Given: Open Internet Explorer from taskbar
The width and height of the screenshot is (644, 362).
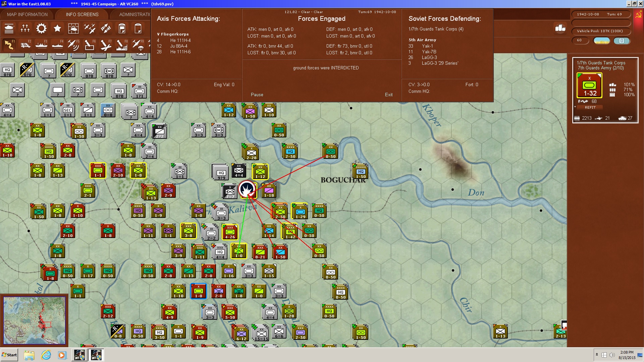Looking at the screenshot, I should 46,355.
